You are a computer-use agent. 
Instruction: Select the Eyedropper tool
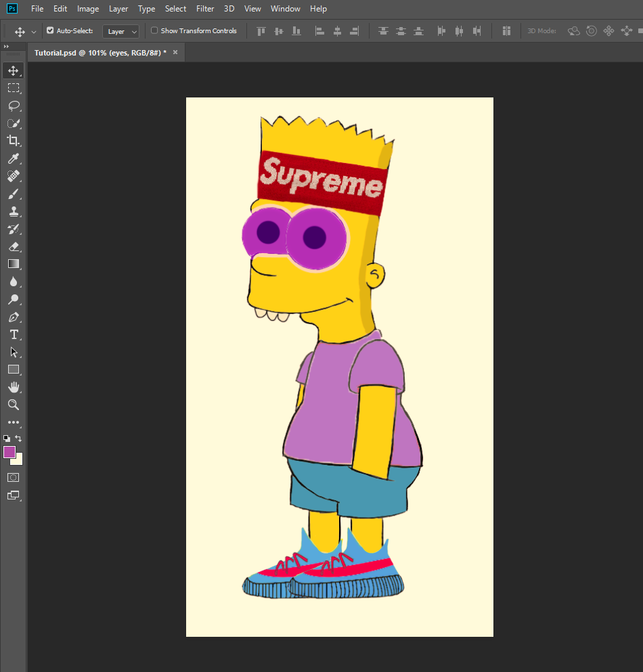tap(13, 158)
